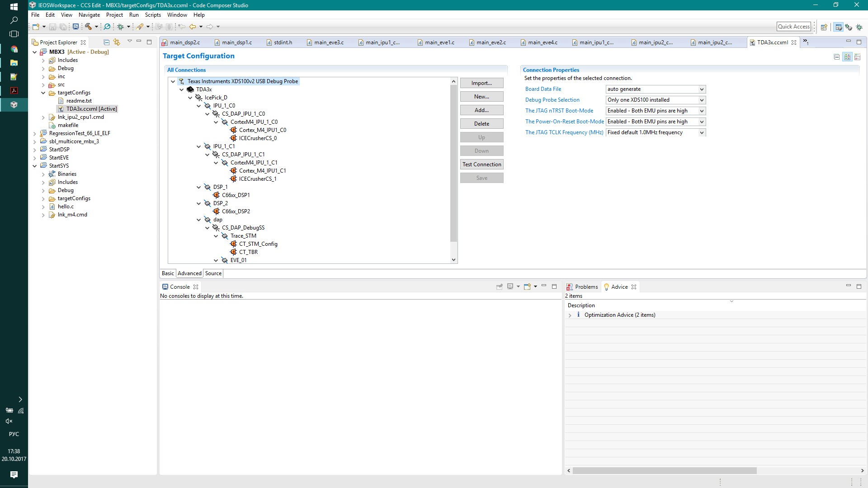Click the Delete button

481,124
